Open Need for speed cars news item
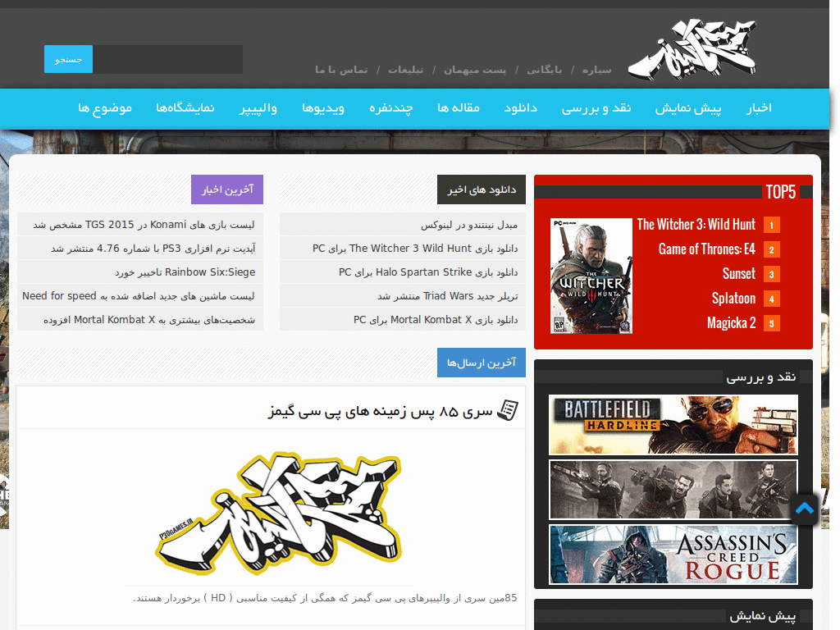The height and width of the screenshot is (630, 840). pyautogui.click(x=138, y=296)
